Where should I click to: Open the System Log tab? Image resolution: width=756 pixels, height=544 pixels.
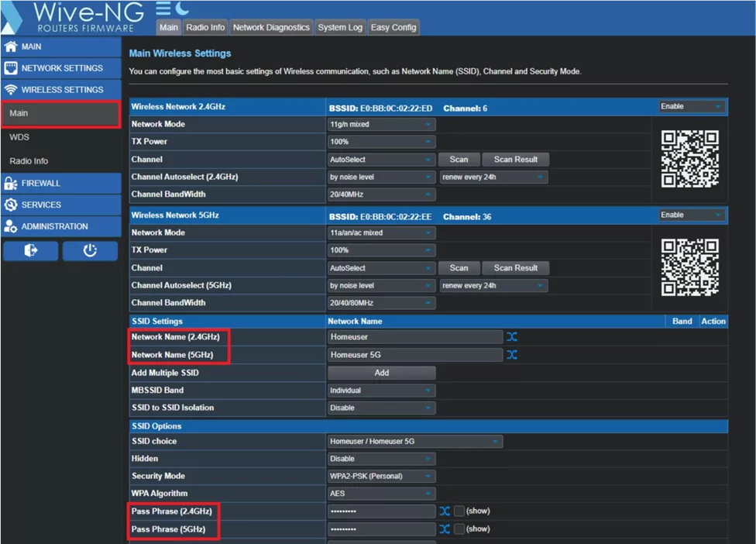pos(340,27)
